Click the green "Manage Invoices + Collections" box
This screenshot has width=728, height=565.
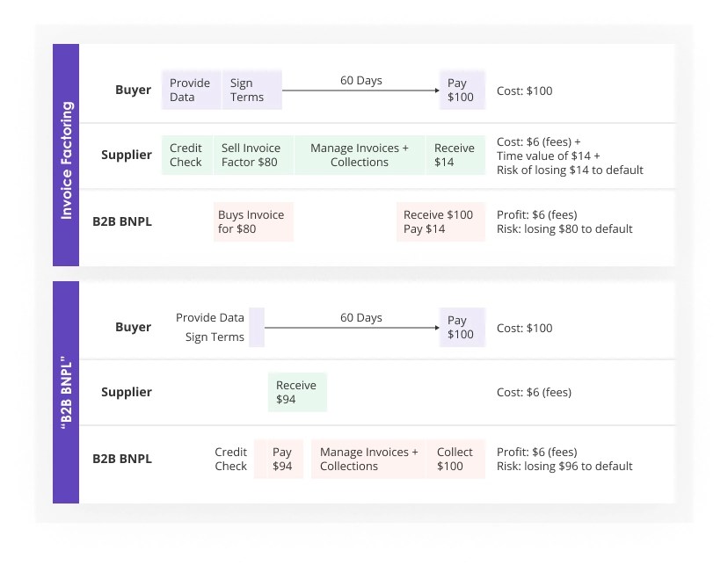360,155
